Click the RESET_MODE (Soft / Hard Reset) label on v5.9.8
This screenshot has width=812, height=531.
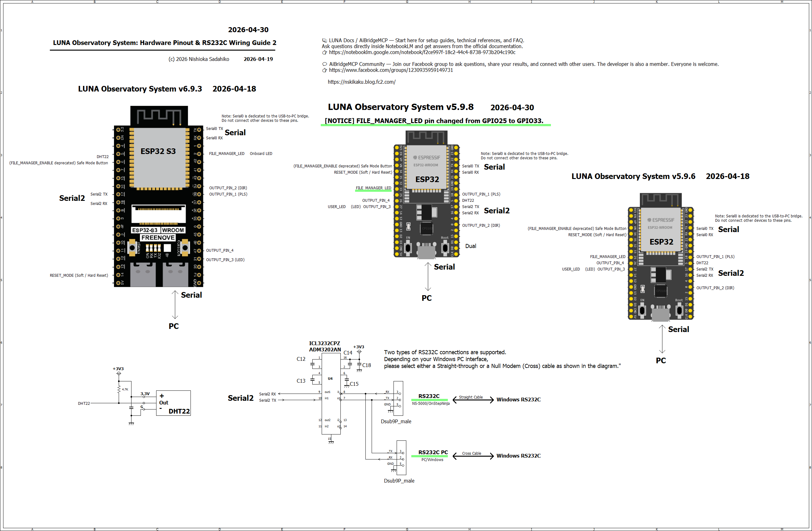(x=363, y=172)
